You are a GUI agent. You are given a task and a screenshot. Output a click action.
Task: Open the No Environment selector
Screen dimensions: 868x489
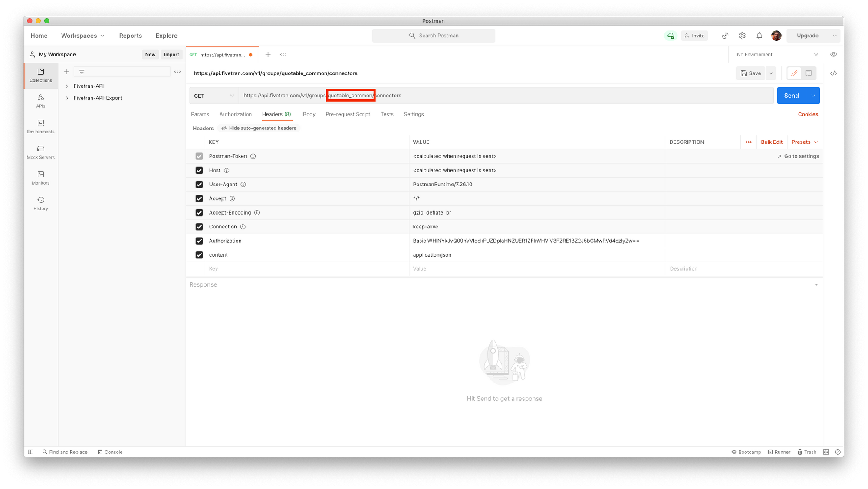[776, 55]
